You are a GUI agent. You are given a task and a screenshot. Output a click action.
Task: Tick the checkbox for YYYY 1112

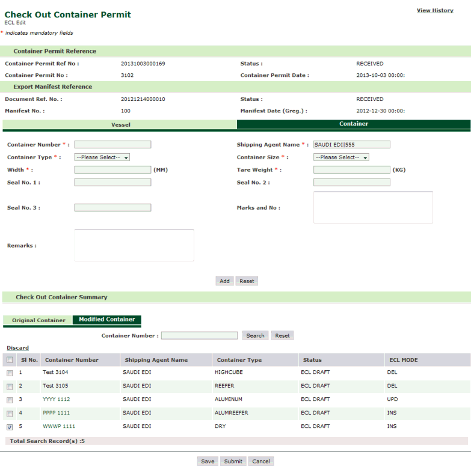[x=10, y=400]
